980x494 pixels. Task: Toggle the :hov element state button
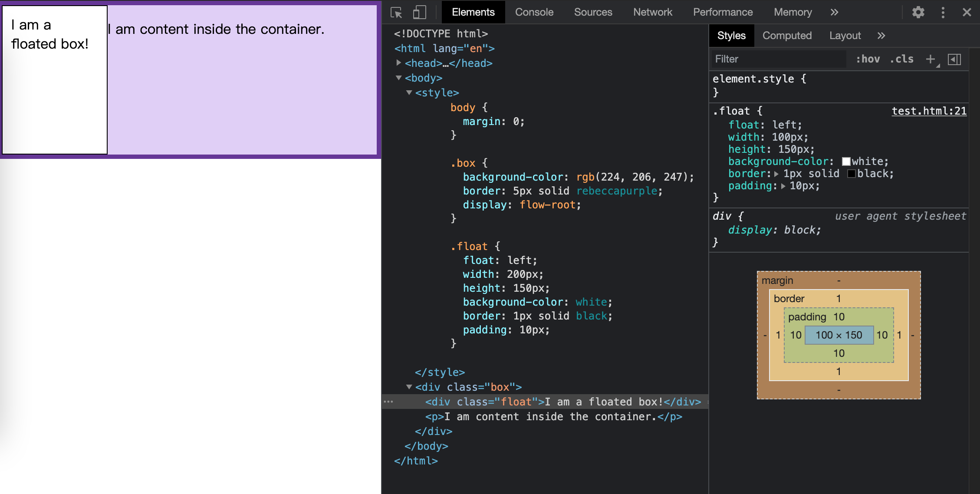pos(868,59)
